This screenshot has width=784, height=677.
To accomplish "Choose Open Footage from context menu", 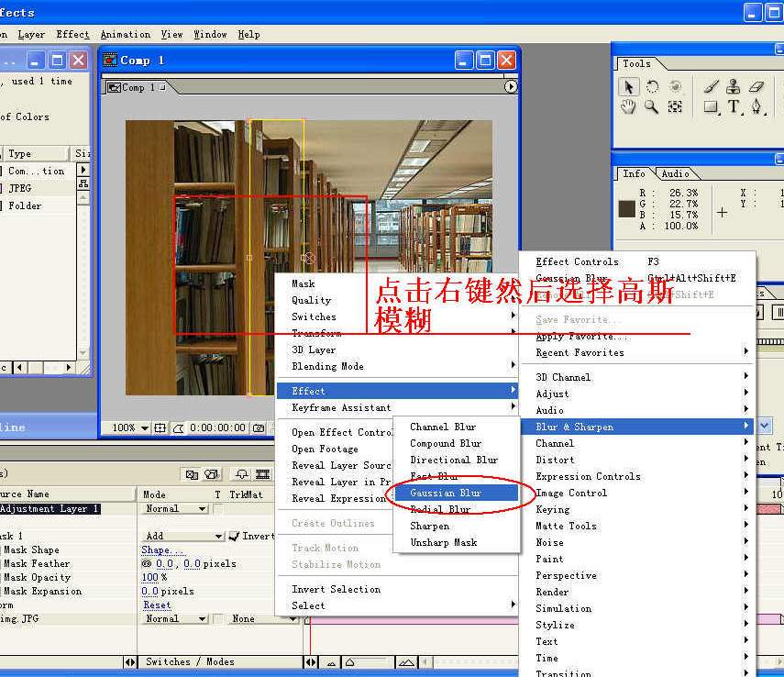I will (x=335, y=449).
